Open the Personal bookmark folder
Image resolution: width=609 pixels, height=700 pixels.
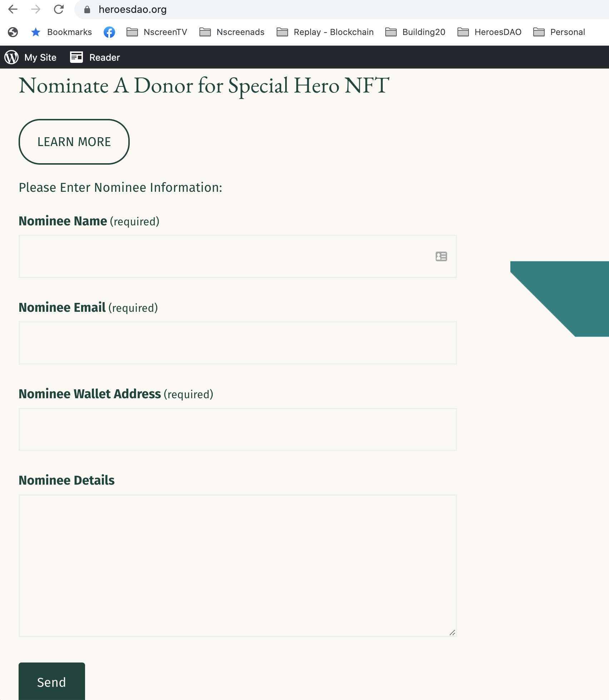coord(559,32)
